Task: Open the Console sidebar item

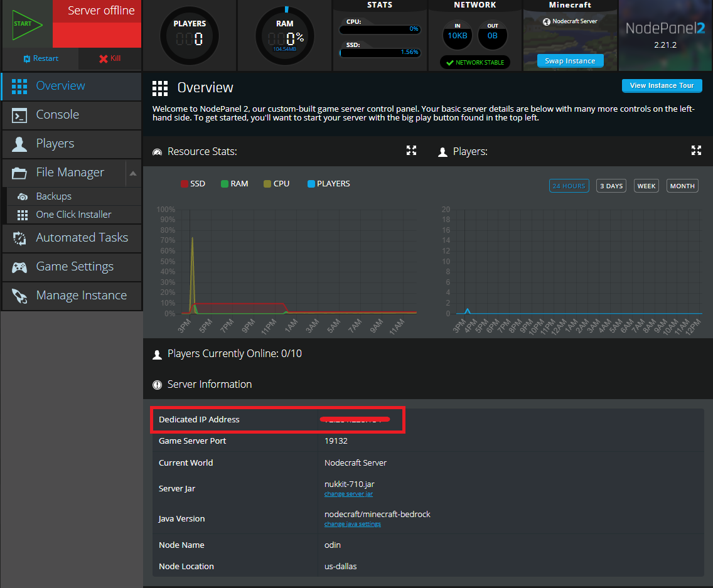Action: pos(57,115)
